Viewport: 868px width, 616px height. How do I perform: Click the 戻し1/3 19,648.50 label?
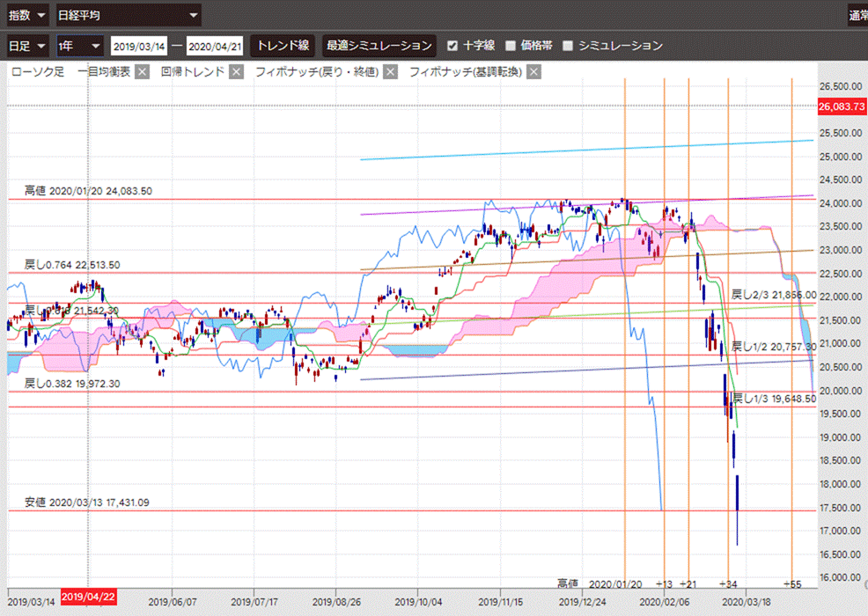(x=775, y=399)
